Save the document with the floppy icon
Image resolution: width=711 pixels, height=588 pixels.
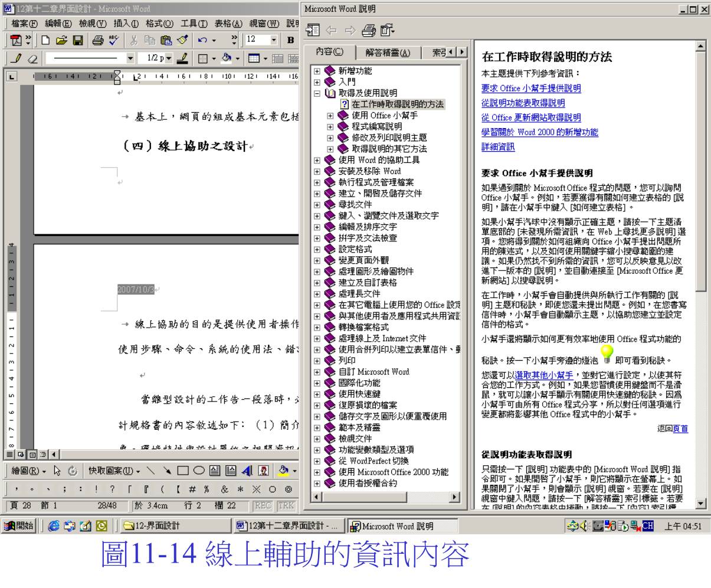(77, 40)
